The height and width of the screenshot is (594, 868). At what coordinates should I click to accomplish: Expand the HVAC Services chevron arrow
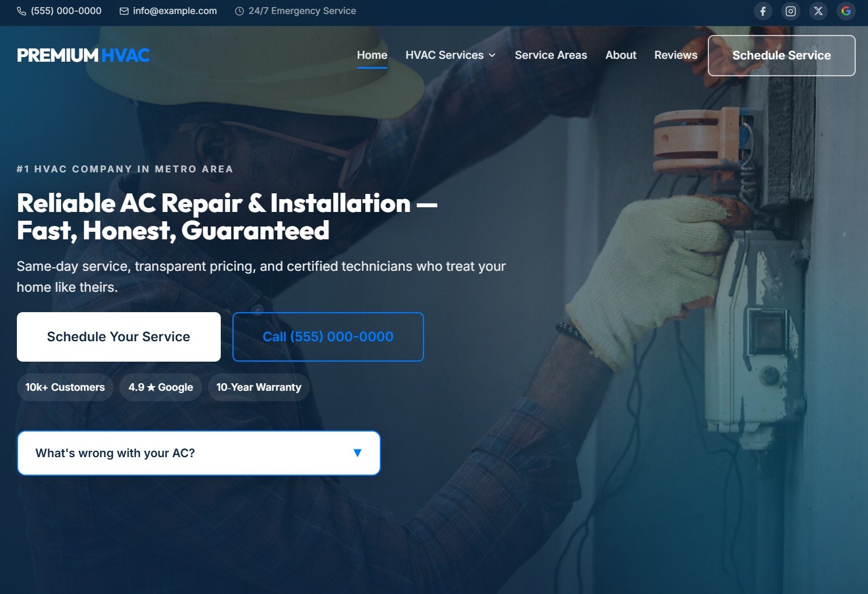click(492, 55)
